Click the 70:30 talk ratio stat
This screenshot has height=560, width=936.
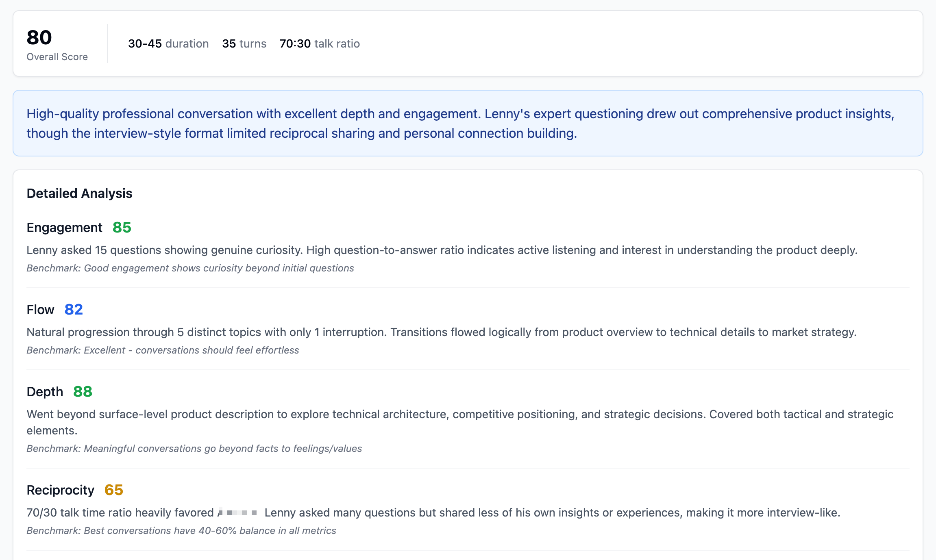point(320,43)
